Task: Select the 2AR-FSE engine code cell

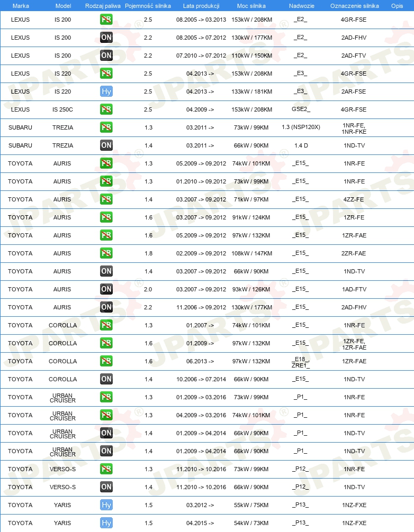Action: click(x=354, y=91)
